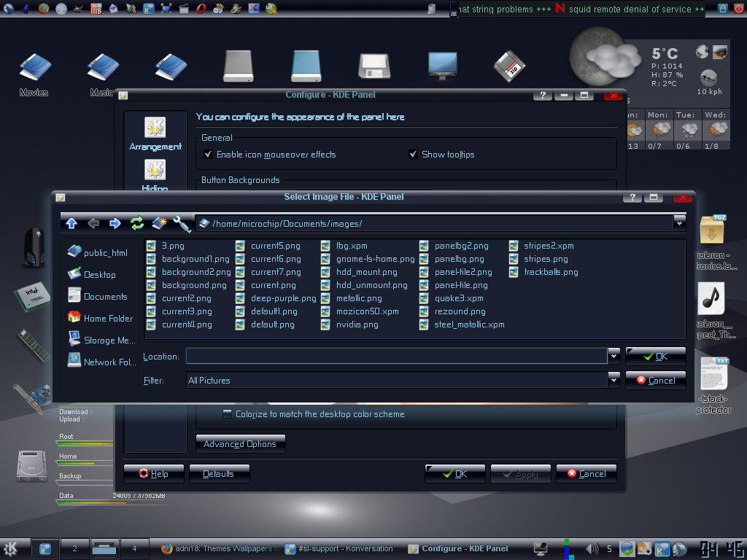Select file panelbg2.png
This screenshot has width=747, height=560.
click(454, 246)
